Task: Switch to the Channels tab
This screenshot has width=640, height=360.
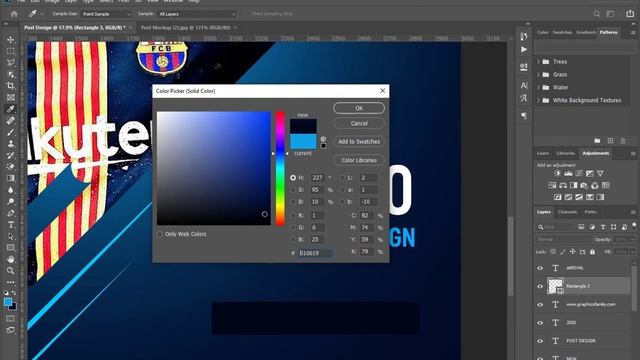Action: pos(567,212)
